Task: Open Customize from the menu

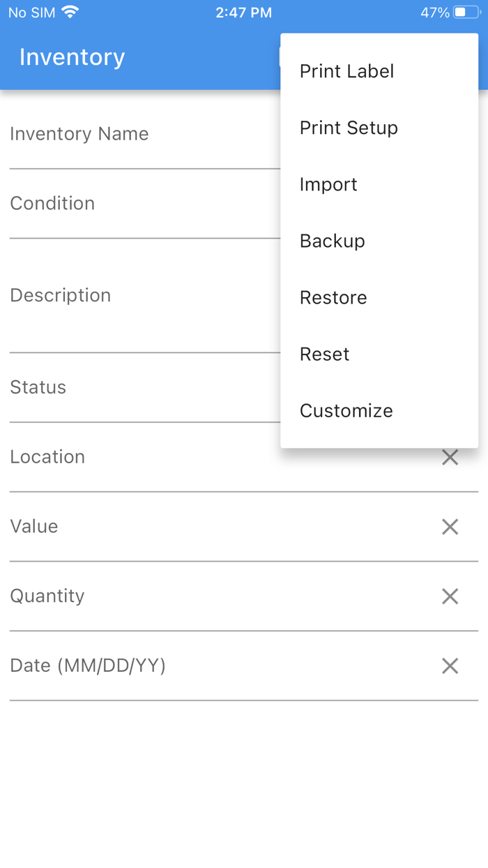Action: (x=346, y=410)
